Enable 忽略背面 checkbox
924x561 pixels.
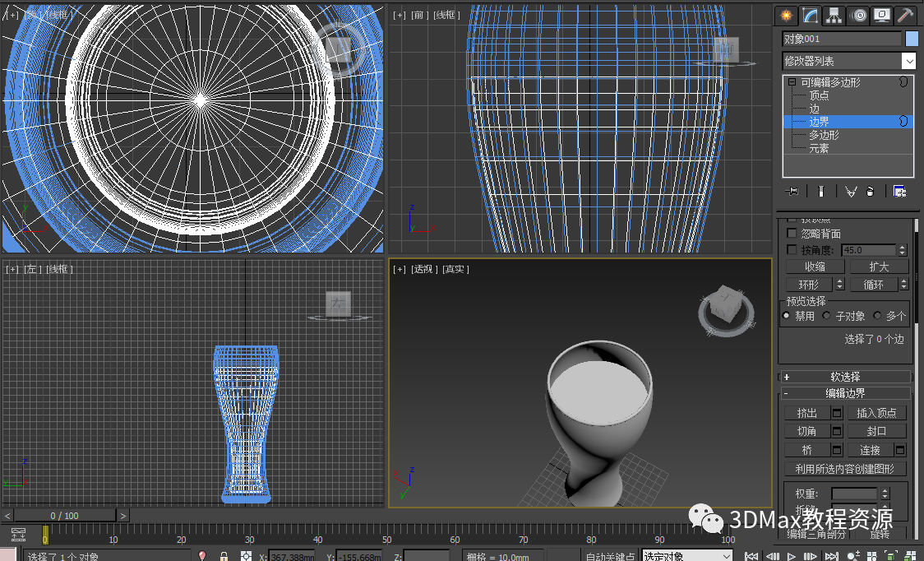(792, 234)
